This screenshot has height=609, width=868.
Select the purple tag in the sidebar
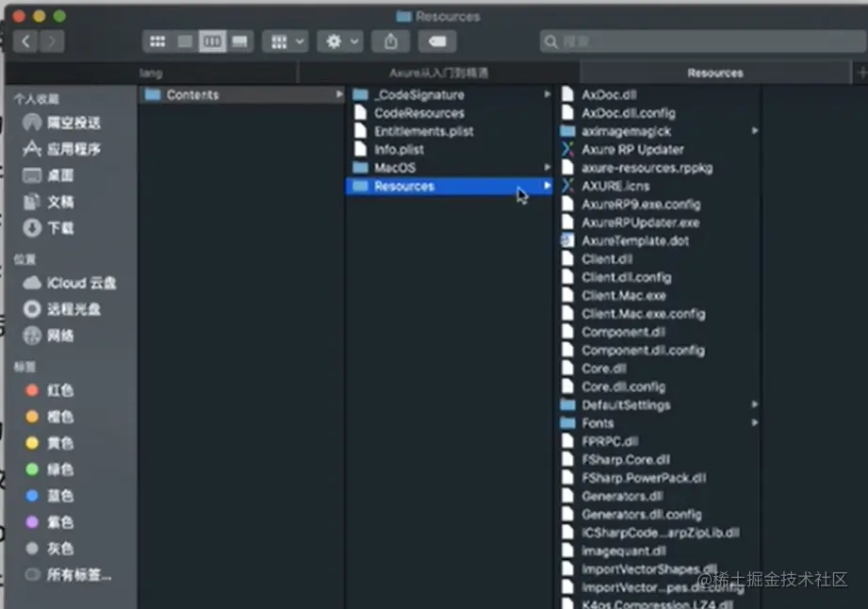(x=49, y=522)
